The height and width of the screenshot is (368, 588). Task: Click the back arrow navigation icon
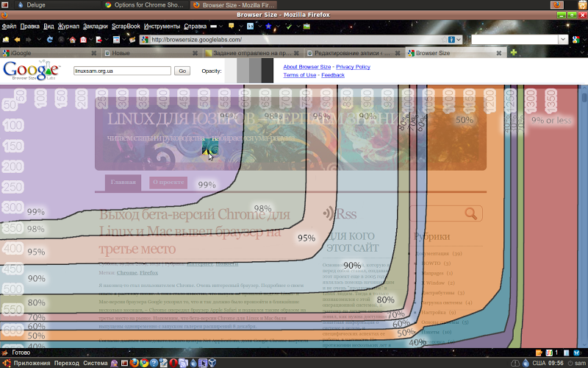[x=17, y=40]
